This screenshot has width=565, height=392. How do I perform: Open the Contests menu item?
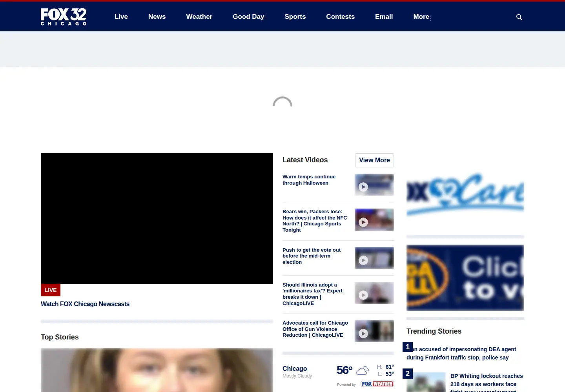point(340,16)
